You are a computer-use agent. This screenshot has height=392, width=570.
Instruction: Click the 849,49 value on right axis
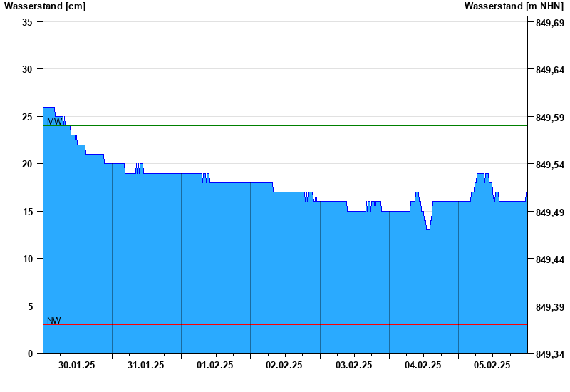click(550, 212)
